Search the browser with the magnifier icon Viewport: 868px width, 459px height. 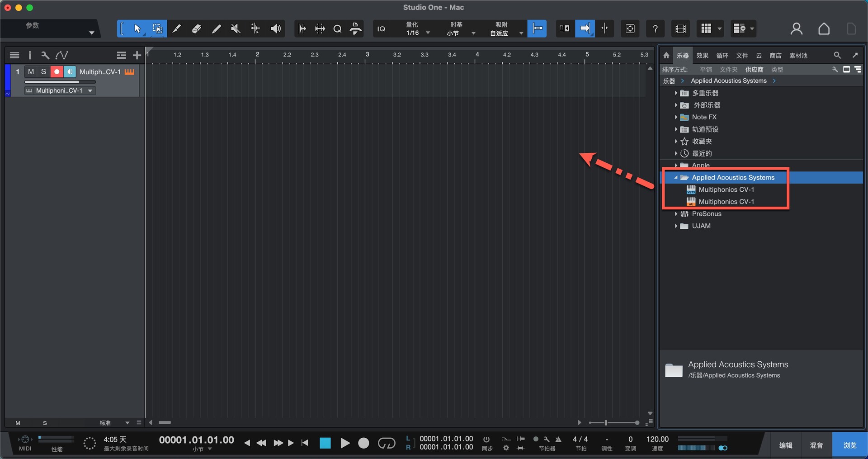(x=837, y=55)
